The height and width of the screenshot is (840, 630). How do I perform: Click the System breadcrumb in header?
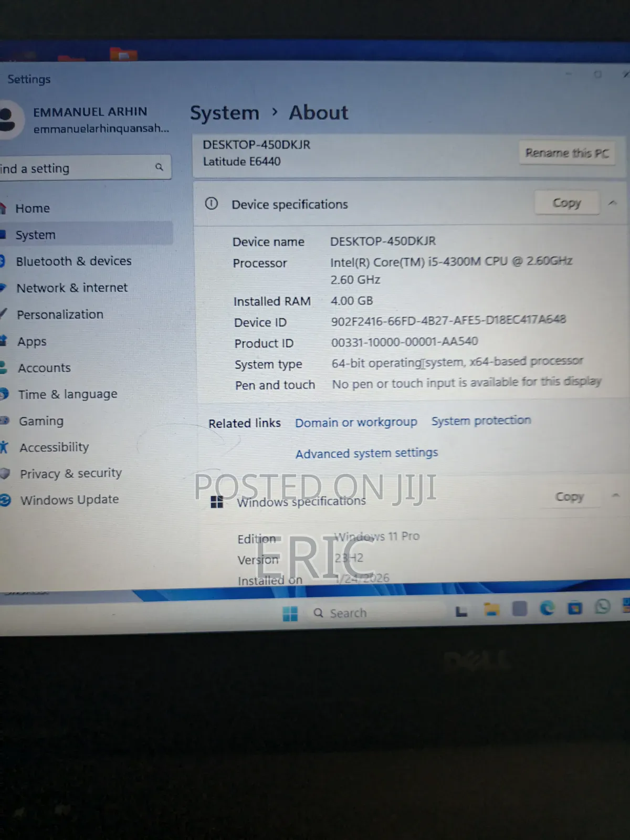click(225, 113)
